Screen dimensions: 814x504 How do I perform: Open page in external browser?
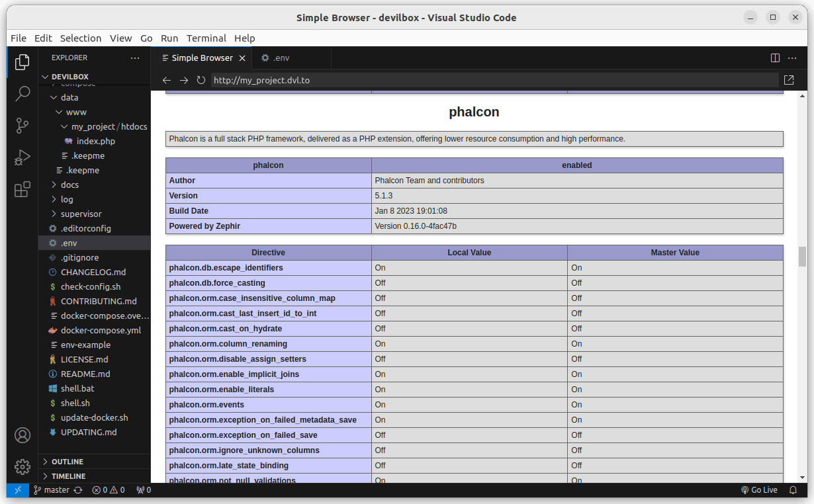tap(789, 80)
